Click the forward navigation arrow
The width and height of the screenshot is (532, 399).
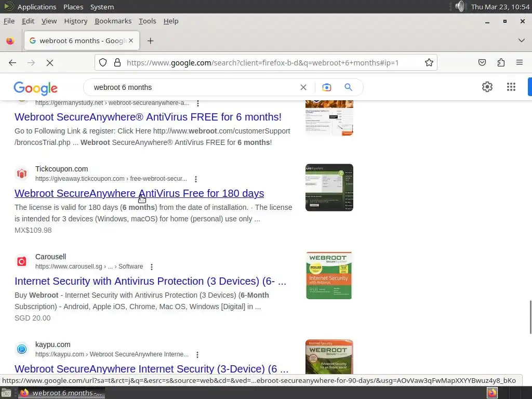[x=31, y=63]
